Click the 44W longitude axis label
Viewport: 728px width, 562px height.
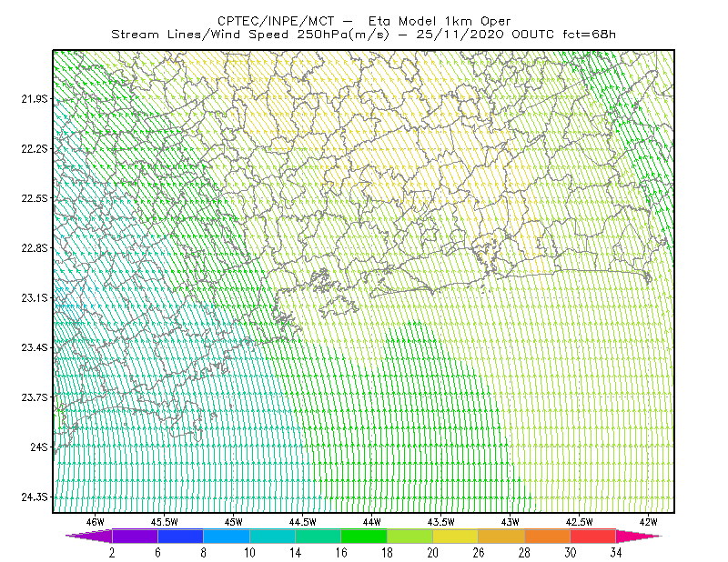point(372,522)
